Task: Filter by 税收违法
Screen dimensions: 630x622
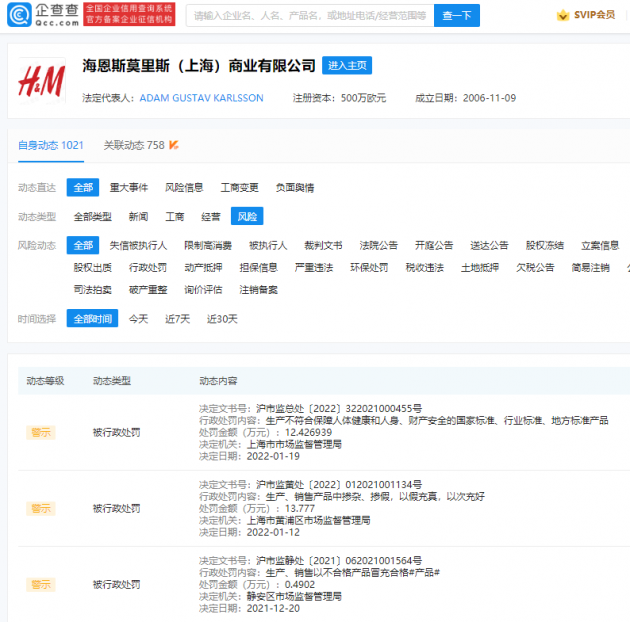Action: pos(425,268)
